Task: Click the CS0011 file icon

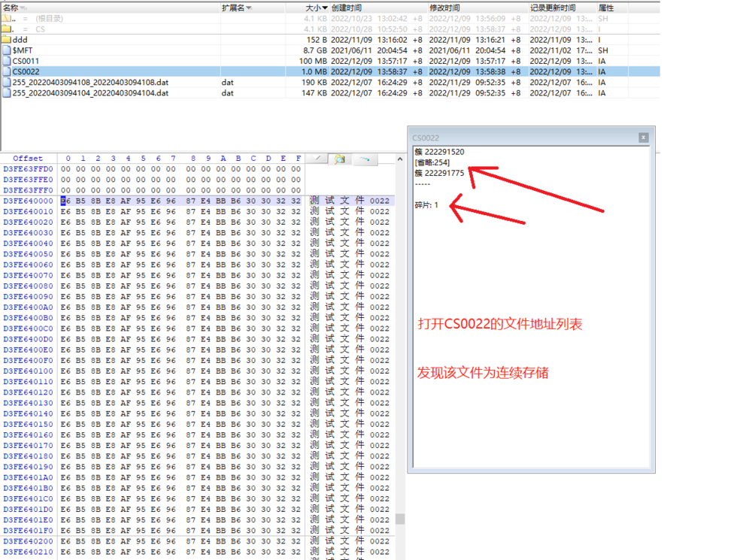Action: tap(7, 61)
